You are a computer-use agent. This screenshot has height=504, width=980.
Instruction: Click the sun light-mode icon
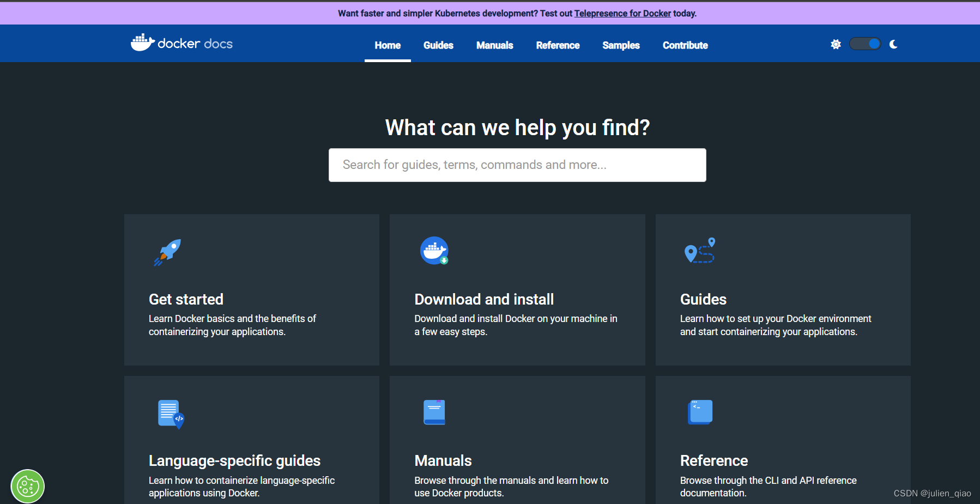coord(836,44)
